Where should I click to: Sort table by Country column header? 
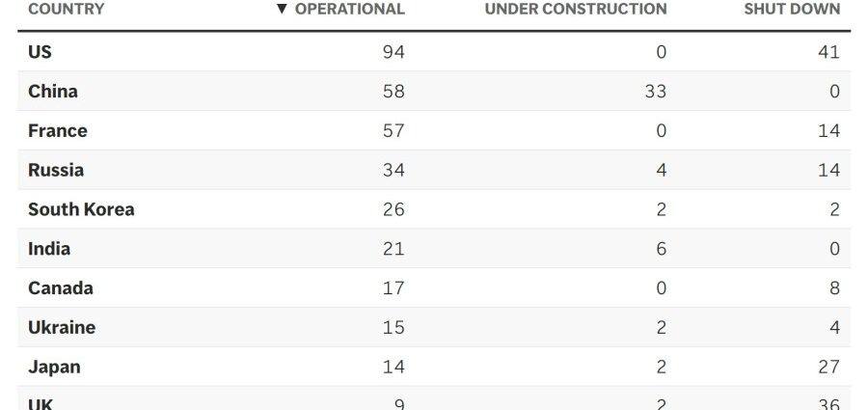point(67,10)
